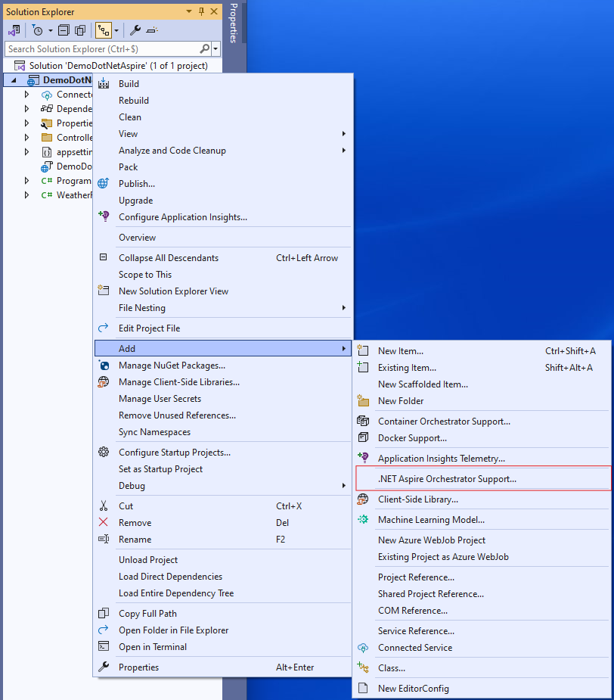Open the Properties side tab
Screen dimensions: 614x700
(x=234, y=23)
